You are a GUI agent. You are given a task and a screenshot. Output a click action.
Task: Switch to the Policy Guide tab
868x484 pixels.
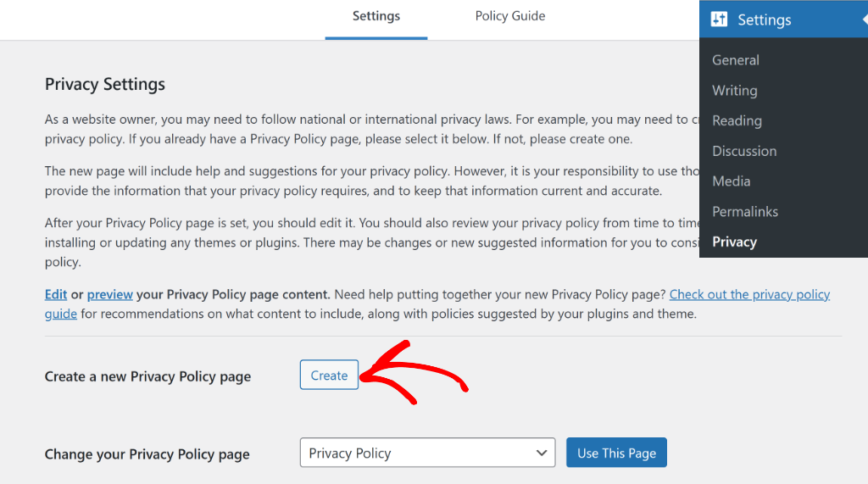click(x=509, y=16)
